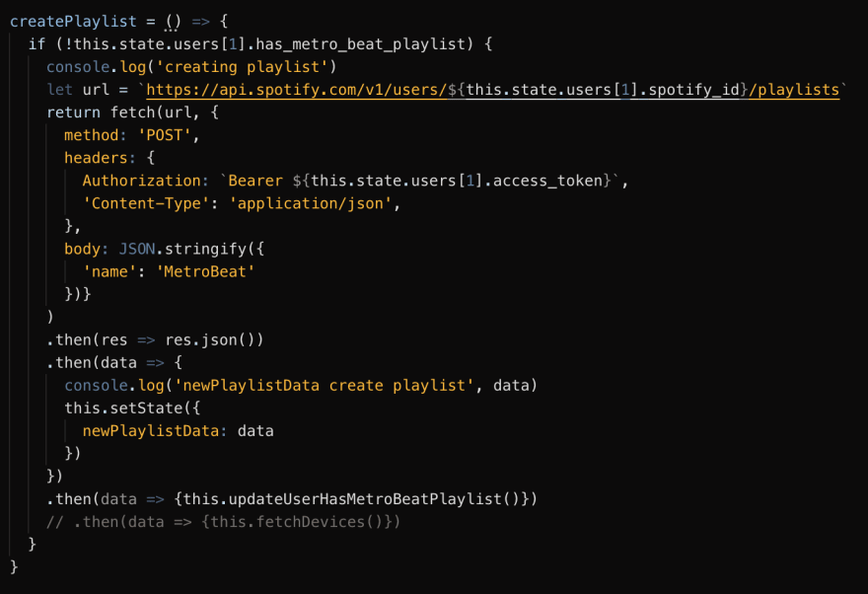868x594 pixels.
Task: Click the 'Content-Type' key
Action: point(146,203)
